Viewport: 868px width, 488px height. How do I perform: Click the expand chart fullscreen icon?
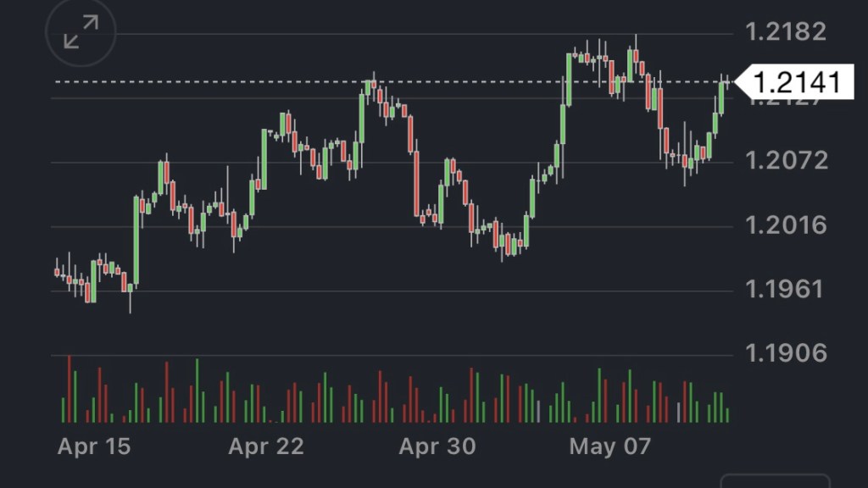pos(80,34)
